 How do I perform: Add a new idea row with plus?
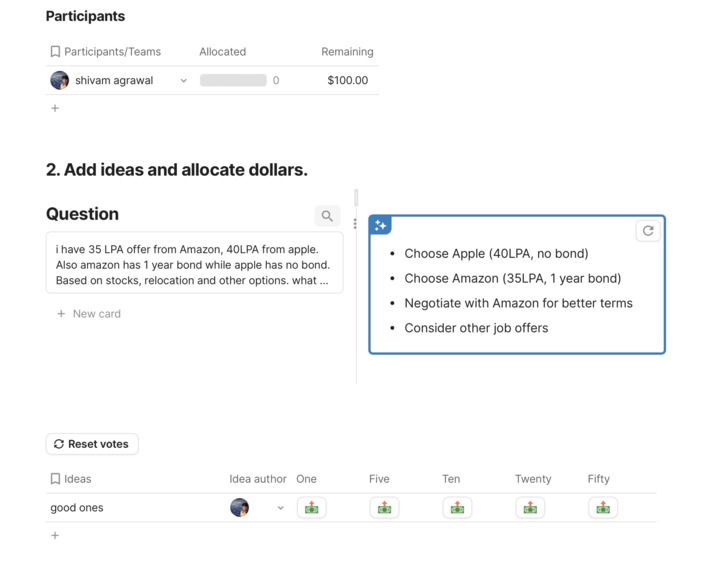click(55, 535)
